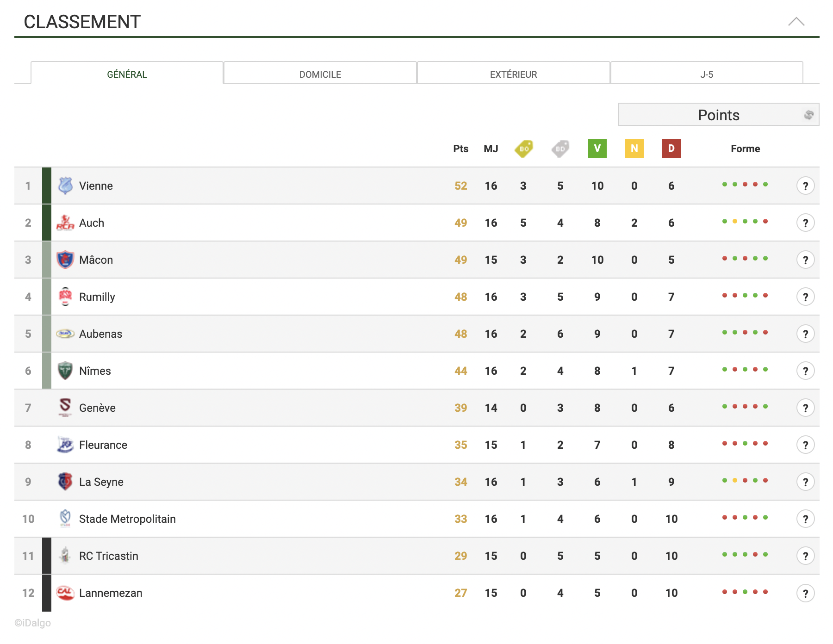Select the J-5 tab
The height and width of the screenshot is (644, 833).
click(706, 74)
